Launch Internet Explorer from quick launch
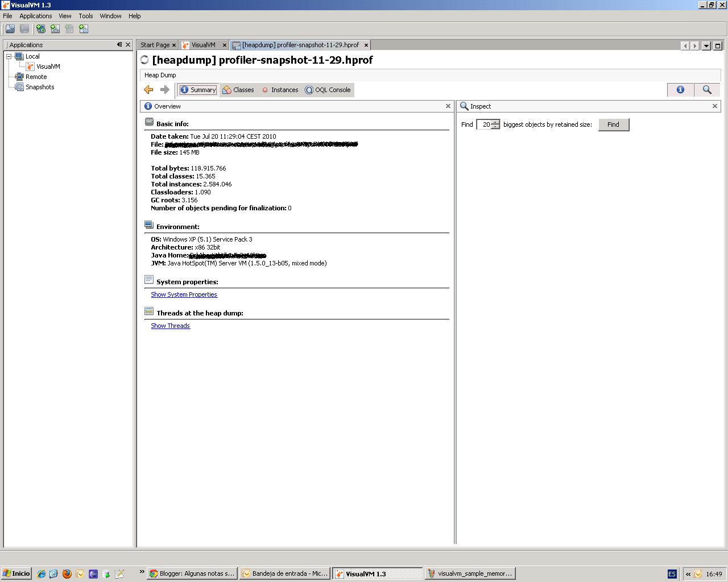This screenshot has height=582, width=728. tap(41, 574)
